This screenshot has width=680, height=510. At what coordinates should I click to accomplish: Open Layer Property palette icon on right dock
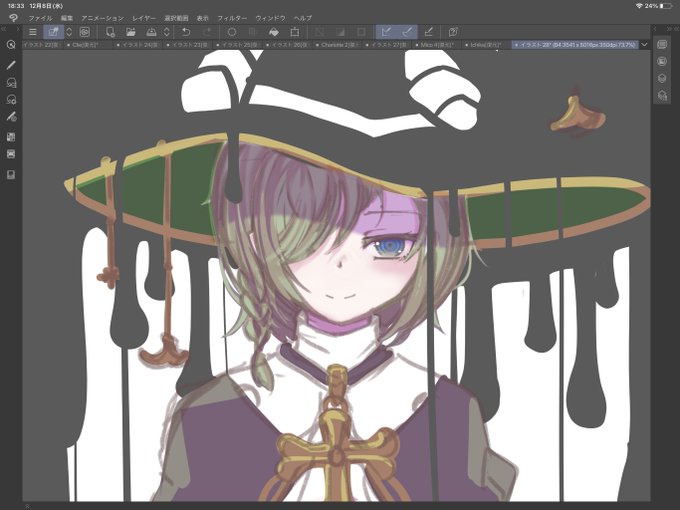click(662, 62)
